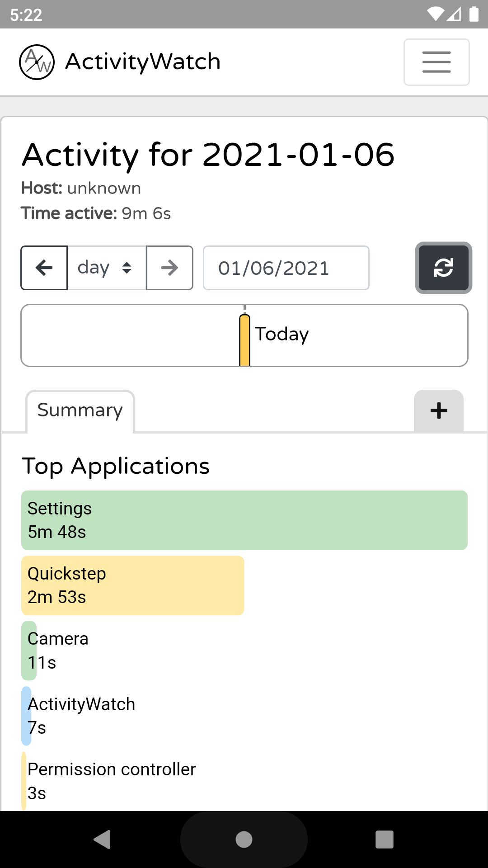Tap the Android home navigation button
Viewport: 488px width, 868px height.
tap(244, 840)
